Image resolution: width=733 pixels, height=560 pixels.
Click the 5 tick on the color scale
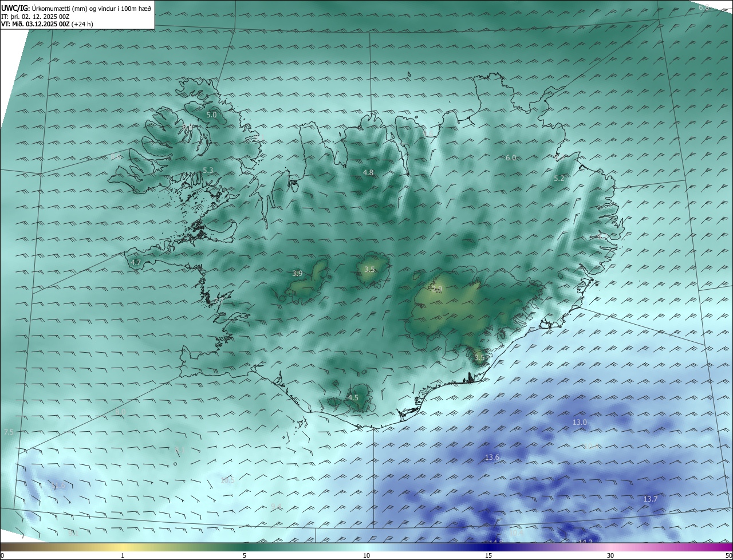[x=245, y=555]
